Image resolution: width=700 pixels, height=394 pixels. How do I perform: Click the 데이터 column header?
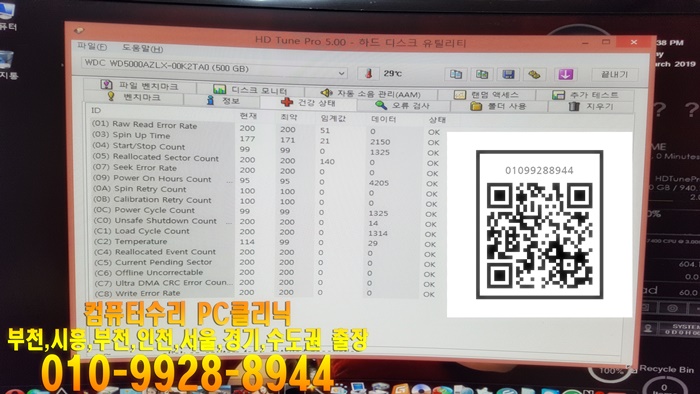coord(383,119)
